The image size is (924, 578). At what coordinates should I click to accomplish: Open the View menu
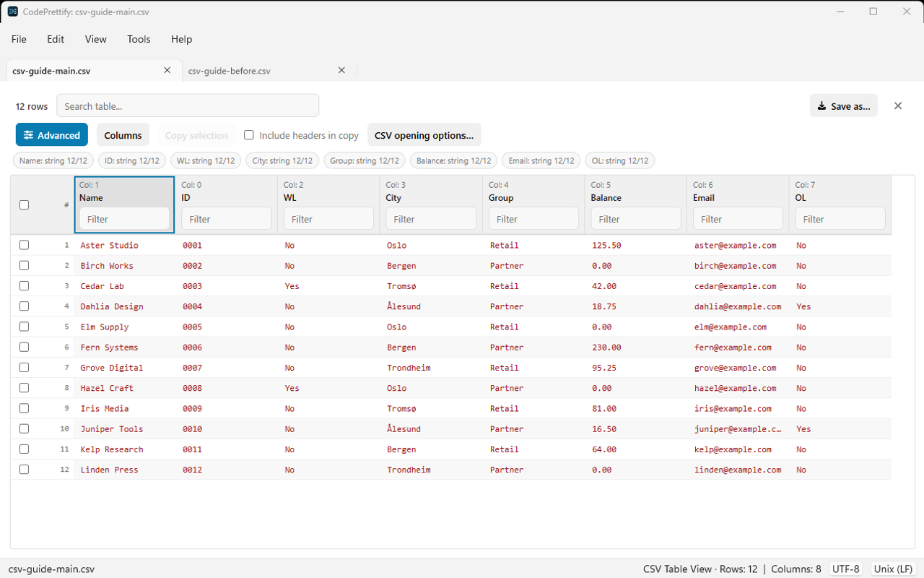[x=96, y=39]
